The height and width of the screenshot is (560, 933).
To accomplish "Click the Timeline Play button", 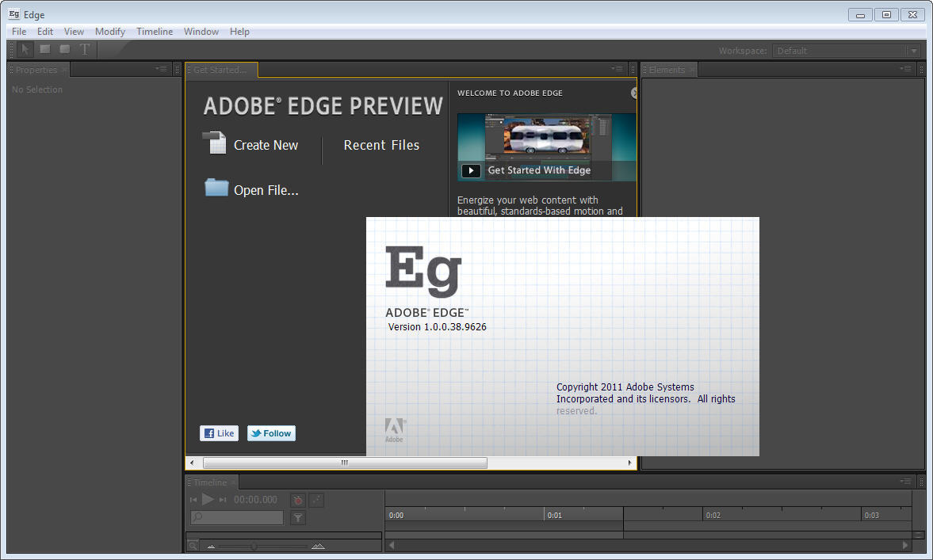I will click(208, 499).
